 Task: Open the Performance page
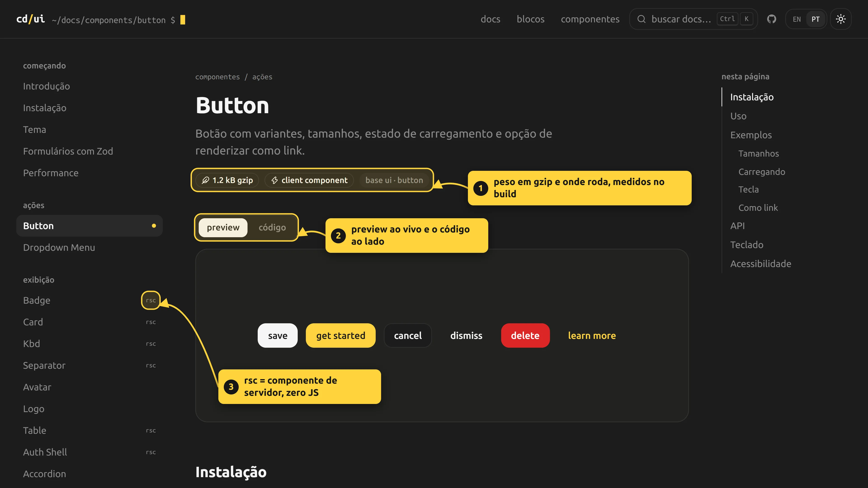pos(89,173)
